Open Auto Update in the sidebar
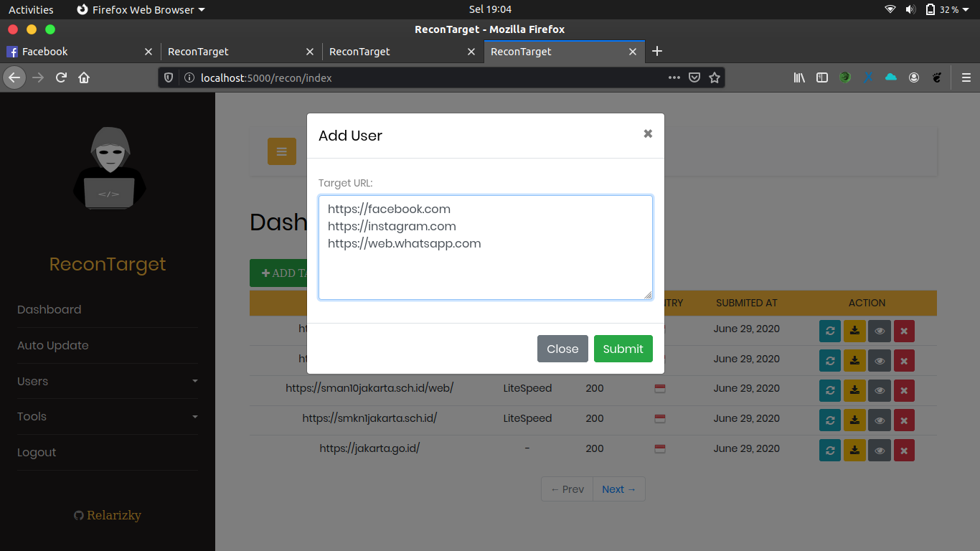Screen dimensions: 980x551 [53, 345]
